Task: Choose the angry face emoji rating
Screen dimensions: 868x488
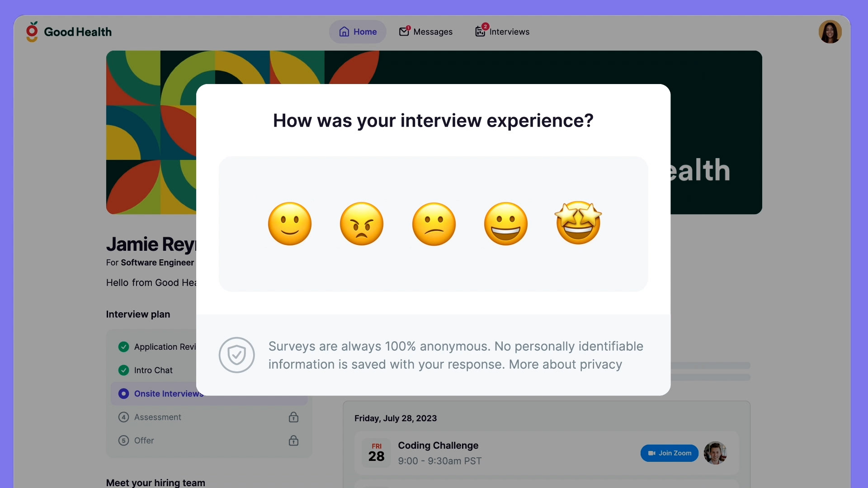Action: pyautogui.click(x=362, y=224)
